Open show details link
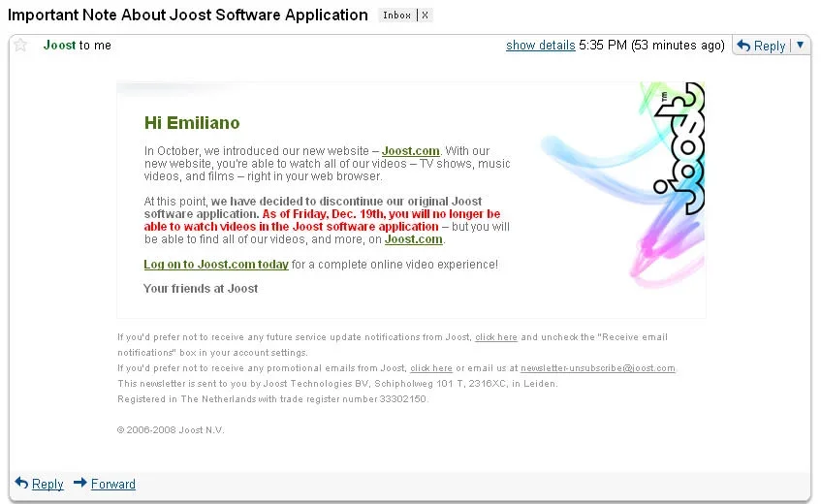The width and height of the screenshot is (821, 504). coord(540,46)
